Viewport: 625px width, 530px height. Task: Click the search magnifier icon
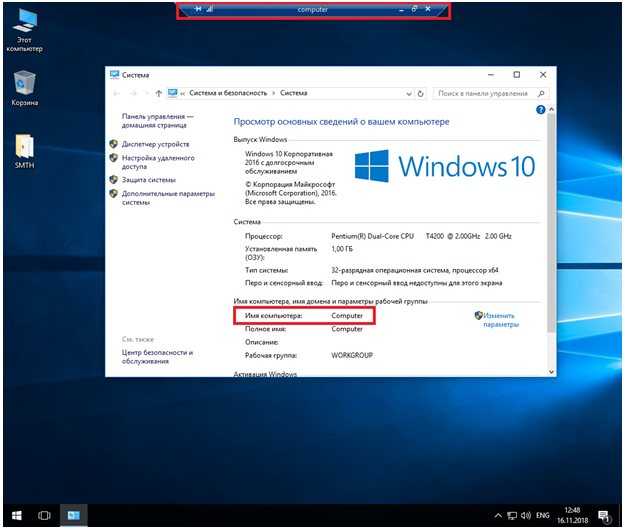[541, 93]
